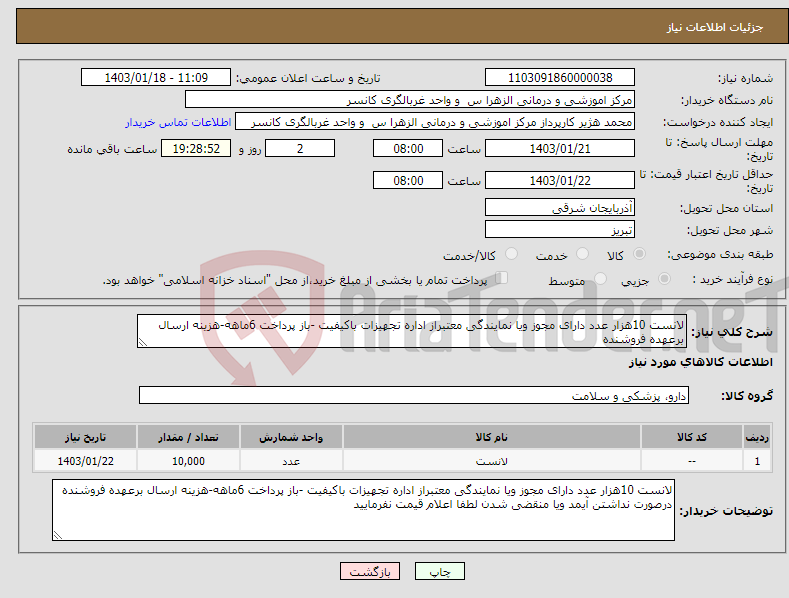Click the واحد شمارش column header
This screenshot has width=789, height=598.
pos(291,437)
